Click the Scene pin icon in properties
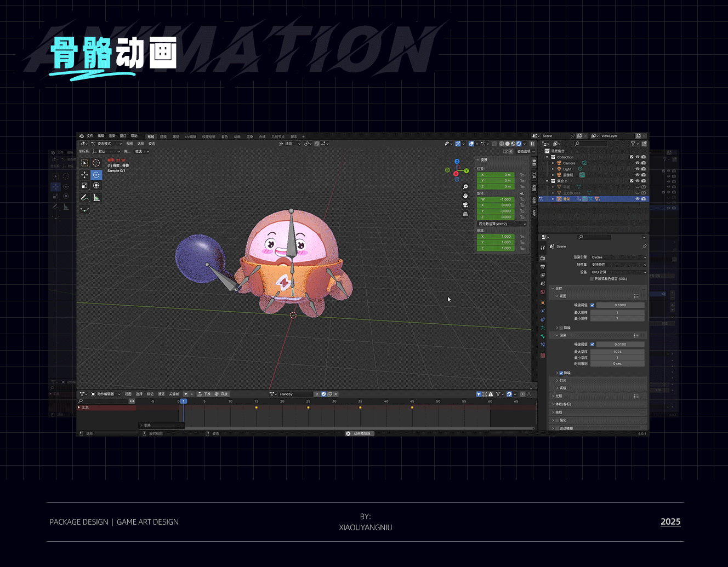The width and height of the screenshot is (728, 567). (644, 247)
